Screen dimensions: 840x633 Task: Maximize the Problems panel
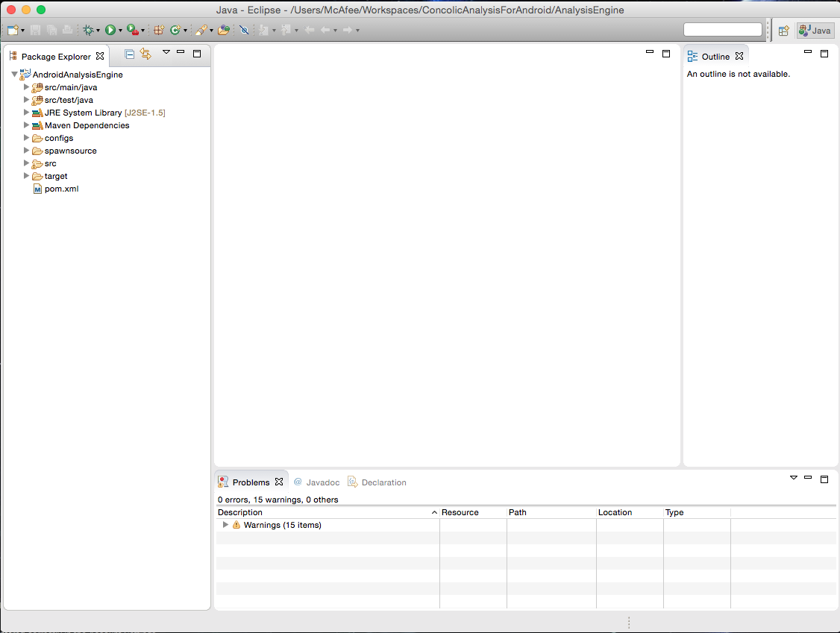tap(824, 479)
